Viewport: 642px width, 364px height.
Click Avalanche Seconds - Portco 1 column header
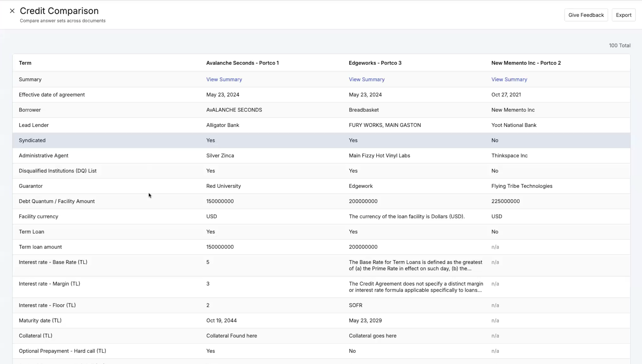[242, 63]
